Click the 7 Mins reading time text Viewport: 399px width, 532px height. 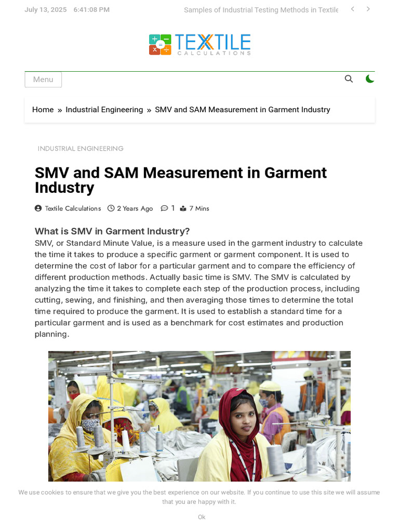point(199,208)
